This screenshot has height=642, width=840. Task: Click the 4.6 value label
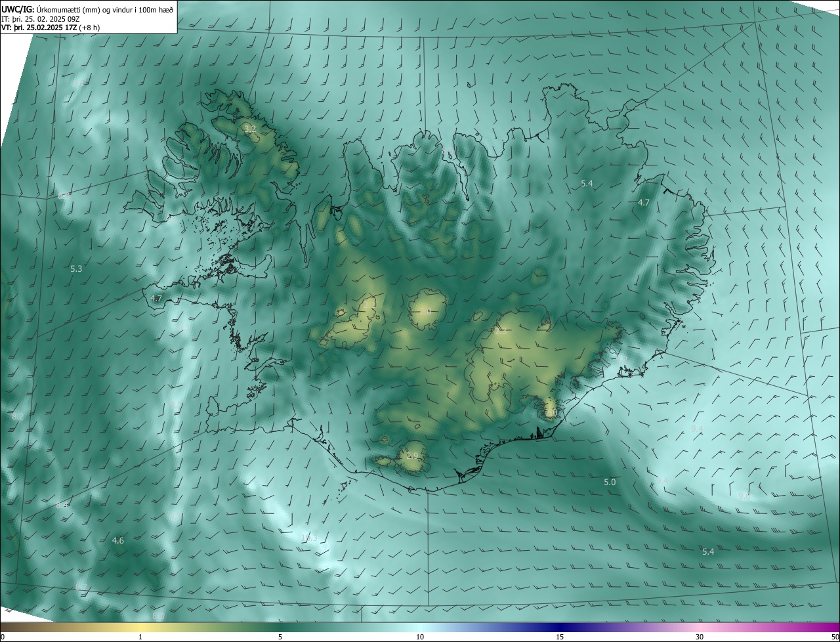(x=117, y=540)
